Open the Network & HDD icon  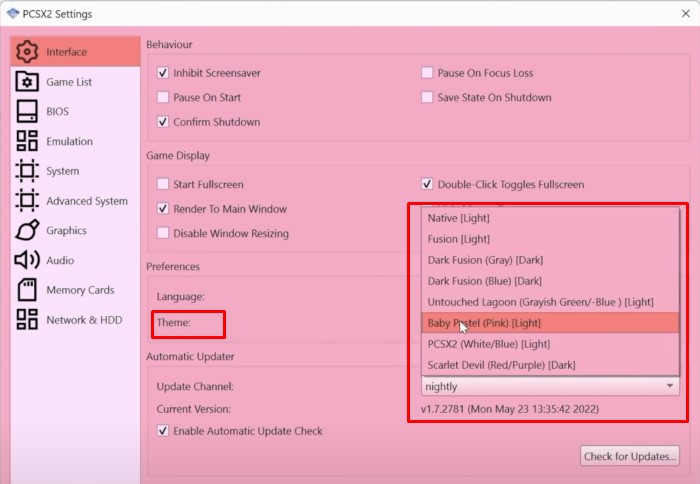coord(27,320)
